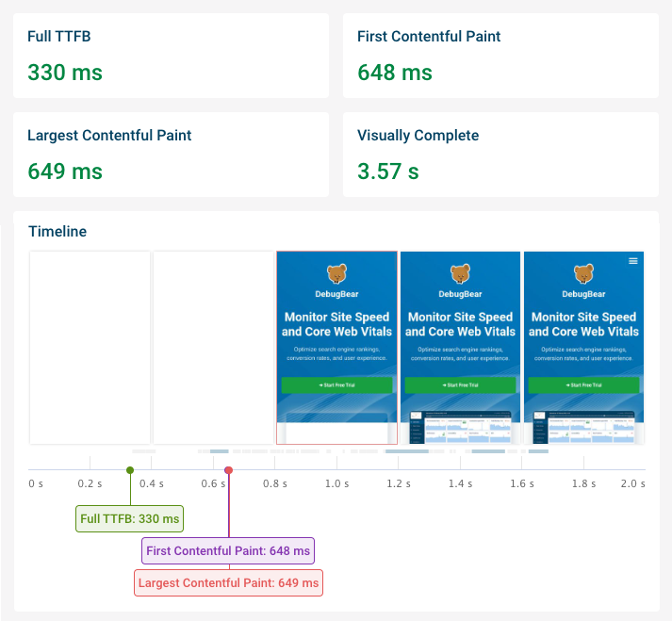
Task: Click the 1.4 s tick label on timeline
Action: click(460, 483)
